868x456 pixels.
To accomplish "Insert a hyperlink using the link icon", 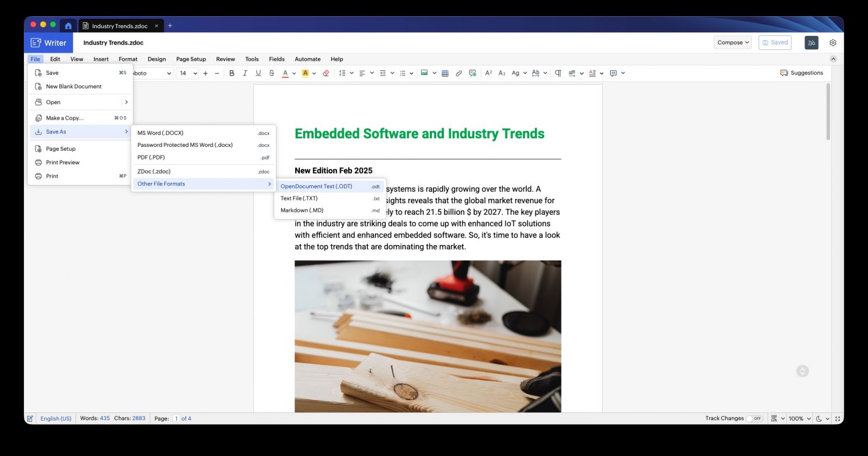I will pyautogui.click(x=458, y=73).
